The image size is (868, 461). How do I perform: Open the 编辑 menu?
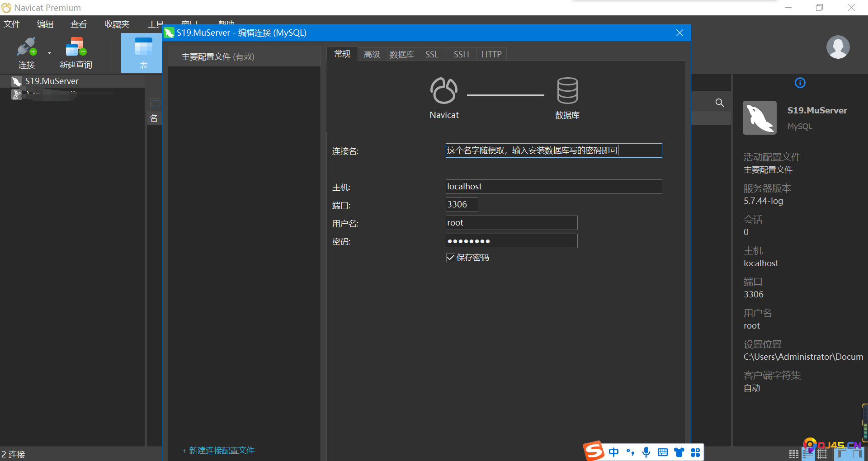pos(45,24)
